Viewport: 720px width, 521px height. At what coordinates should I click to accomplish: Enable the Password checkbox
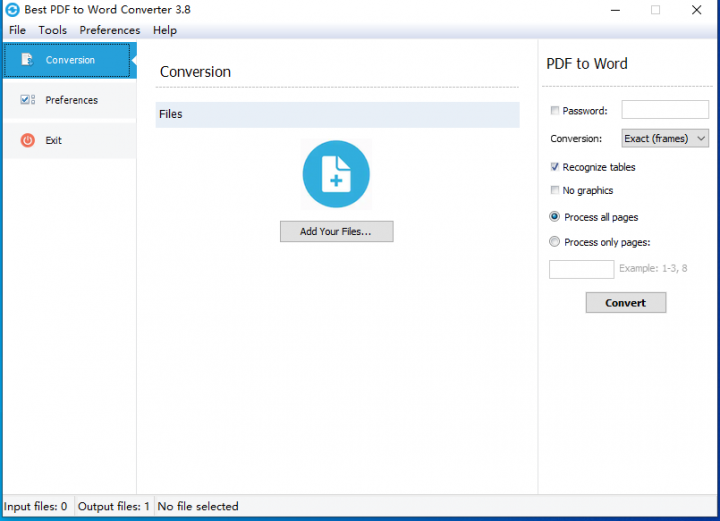(555, 111)
